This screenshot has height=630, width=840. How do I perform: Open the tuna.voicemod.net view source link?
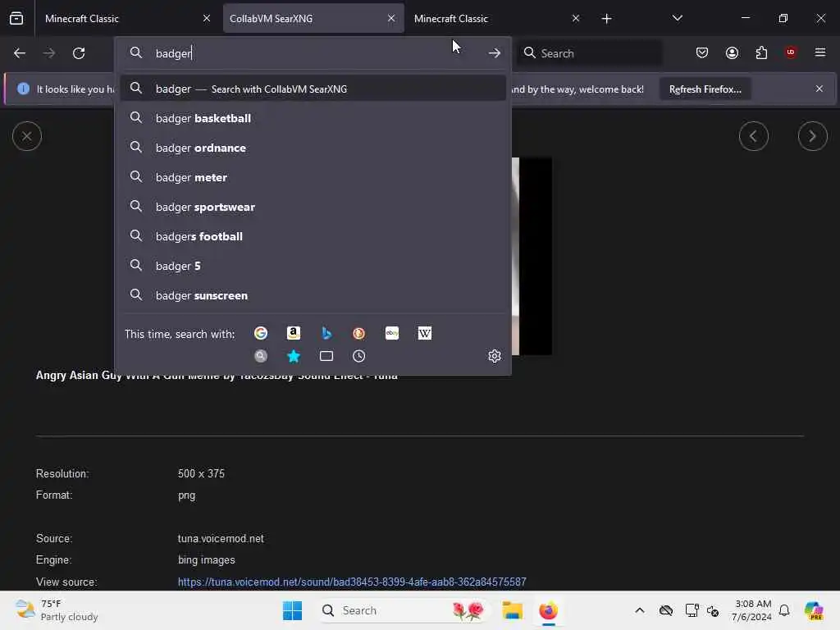point(352,582)
